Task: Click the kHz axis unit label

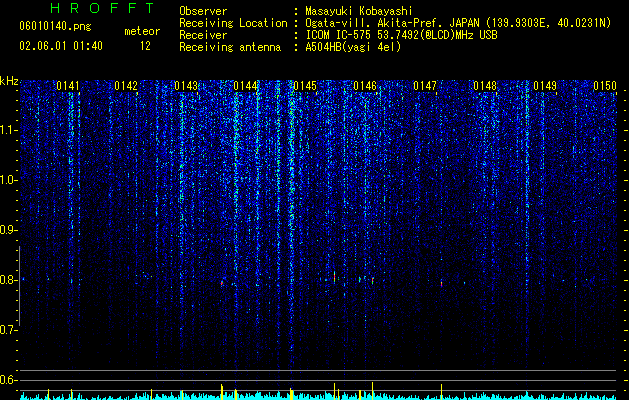Action: (x=9, y=81)
